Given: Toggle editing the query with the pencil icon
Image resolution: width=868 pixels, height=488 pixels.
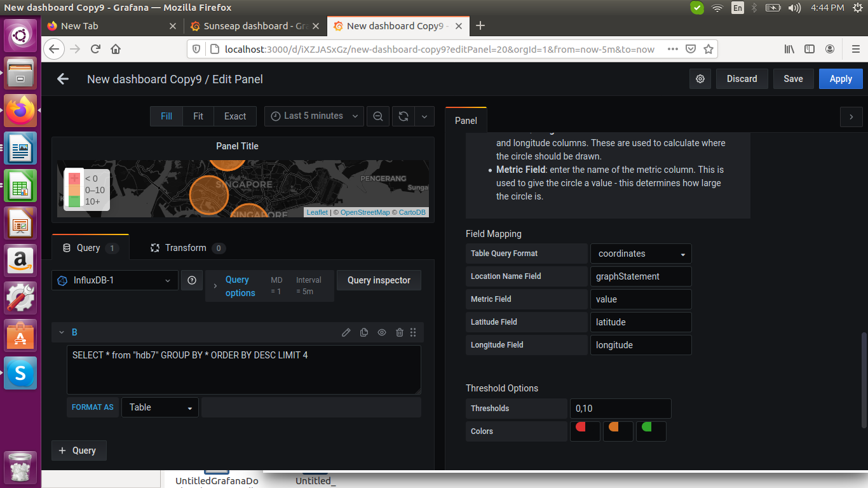Looking at the screenshot, I should (346, 332).
